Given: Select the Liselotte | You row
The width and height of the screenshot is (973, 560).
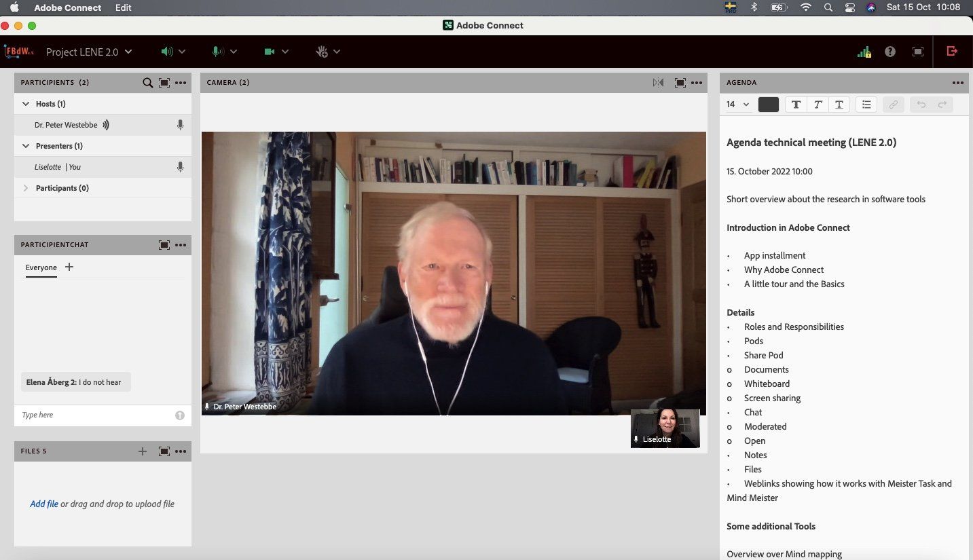Looking at the screenshot, I should click(103, 167).
